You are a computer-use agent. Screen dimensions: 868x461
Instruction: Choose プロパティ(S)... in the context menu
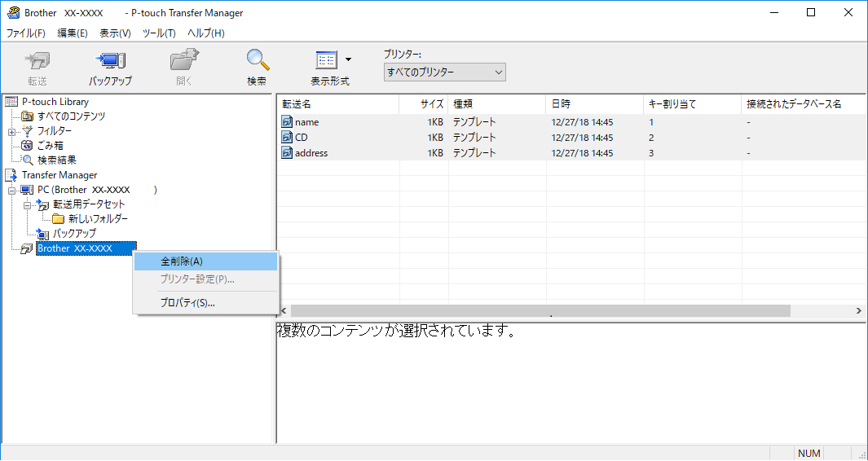coord(206,303)
